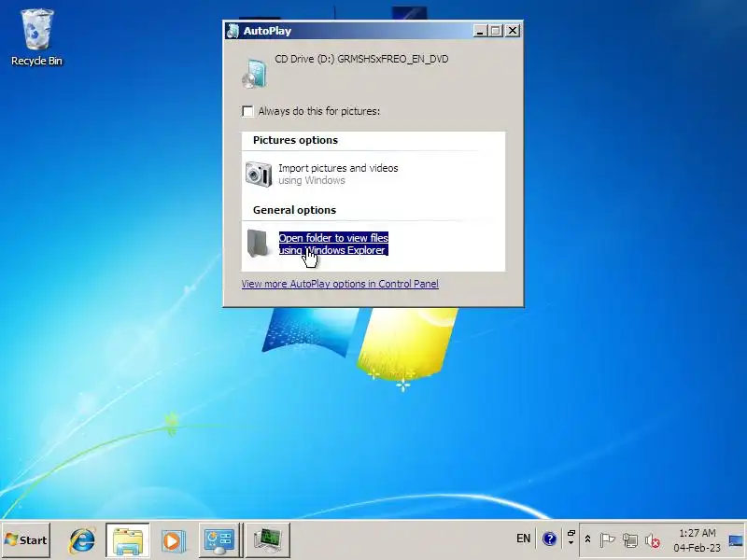Launch Internet Explorer from the taskbar
747x560 pixels.
[82, 540]
